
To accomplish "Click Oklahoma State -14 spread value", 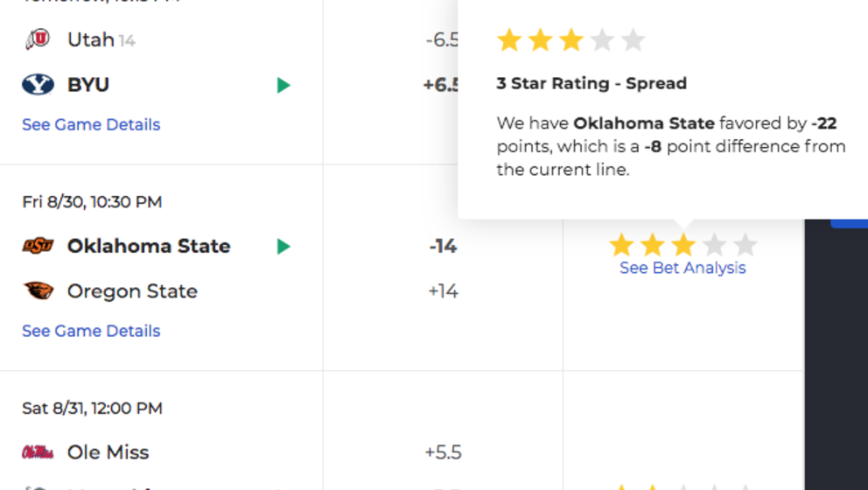I will pyautogui.click(x=443, y=246).
